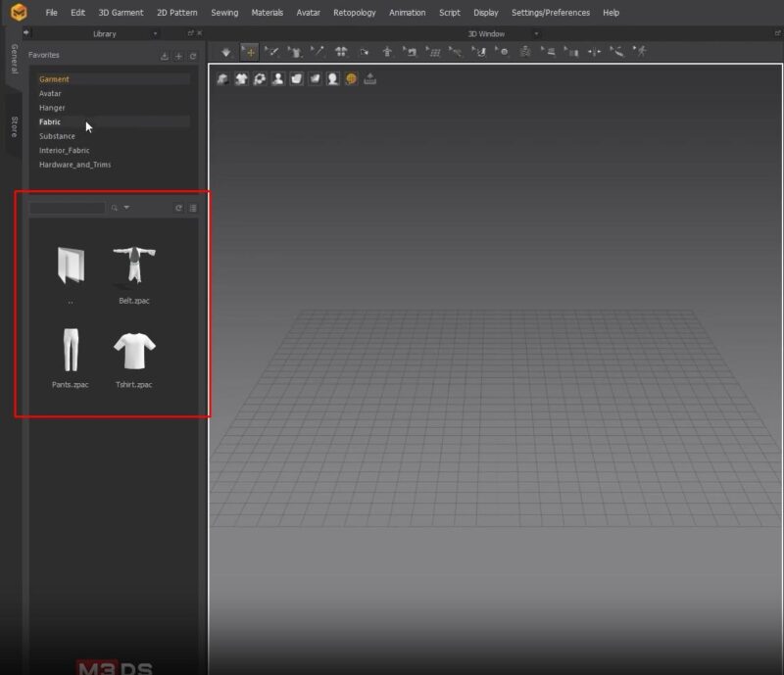The width and height of the screenshot is (784, 675).
Task: Click the Add to Library plus icon
Action: (x=178, y=56)
